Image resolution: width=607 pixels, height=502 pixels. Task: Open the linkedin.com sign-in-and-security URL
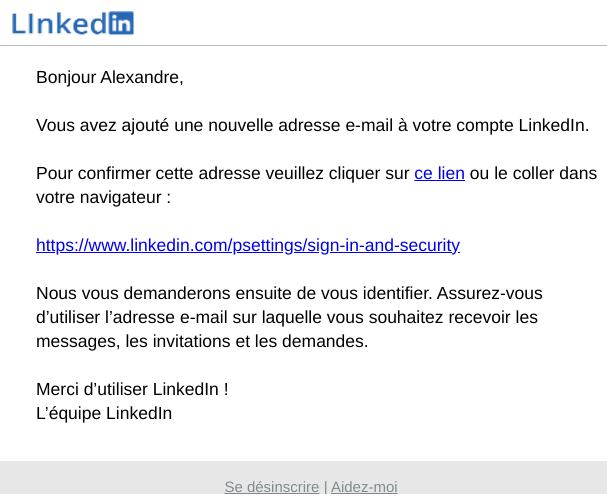(x=248, y=245)
